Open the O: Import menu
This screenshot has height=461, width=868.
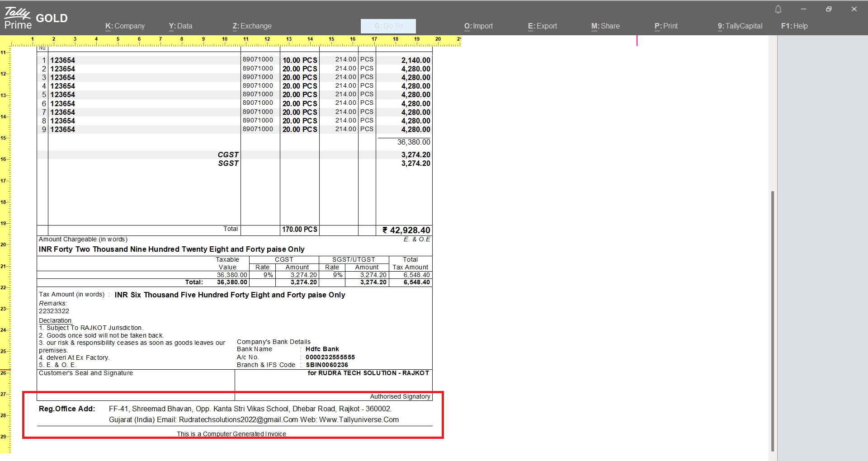(478, 26)
